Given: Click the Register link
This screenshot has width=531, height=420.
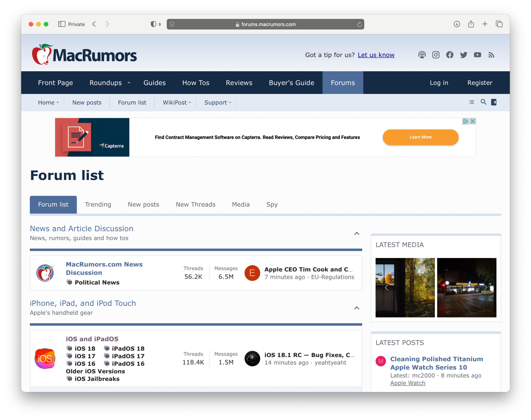Looking at the screenshot, I should pyautogui.click(x=480, y=83).
